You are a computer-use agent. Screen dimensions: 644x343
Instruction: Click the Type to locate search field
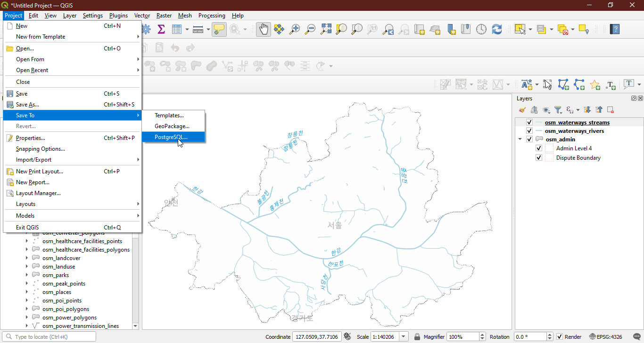click(x=49, y=337)
